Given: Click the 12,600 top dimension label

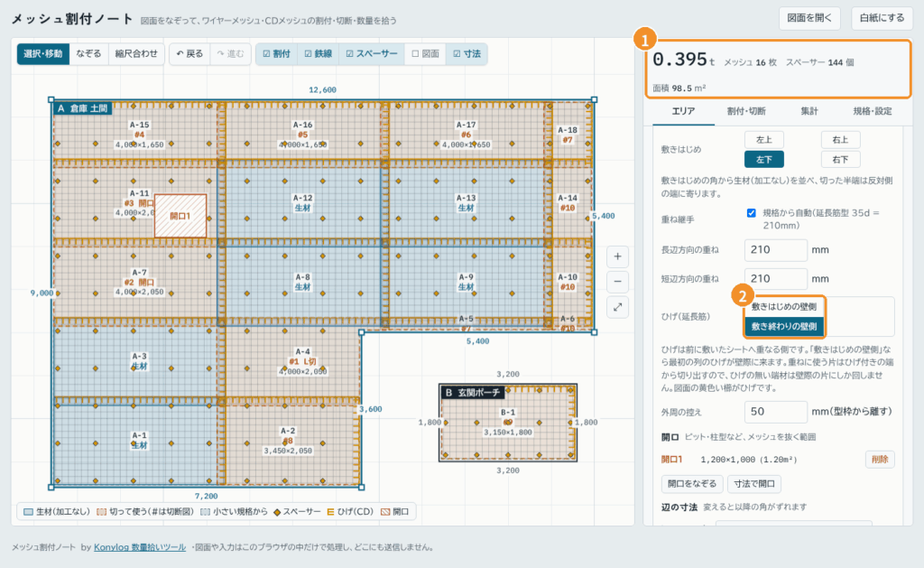Looking at the screenshot, I should click(x=322, y=90).
